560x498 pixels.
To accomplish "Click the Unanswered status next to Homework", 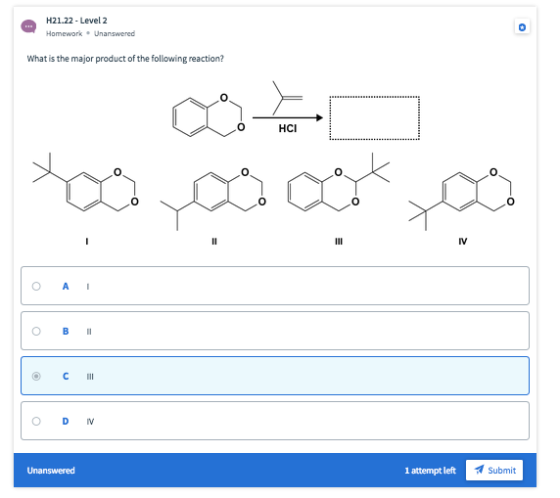I will click(x=114, y=34).
